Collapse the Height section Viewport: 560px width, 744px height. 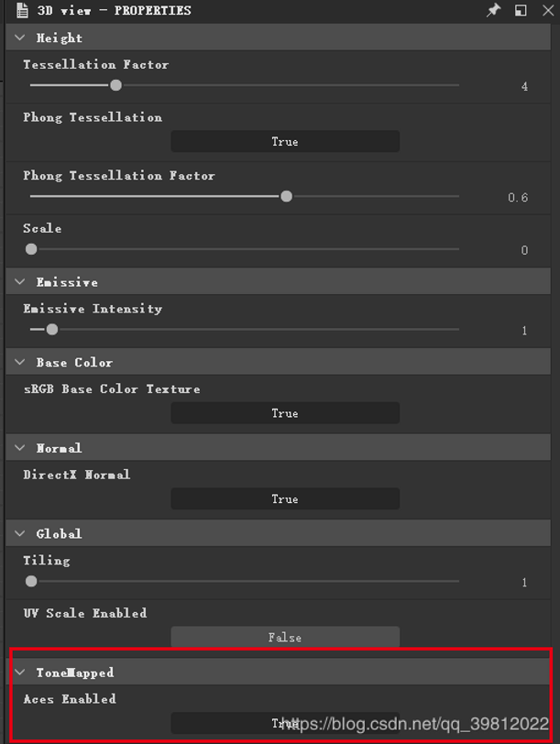click(x=20, y=38)
